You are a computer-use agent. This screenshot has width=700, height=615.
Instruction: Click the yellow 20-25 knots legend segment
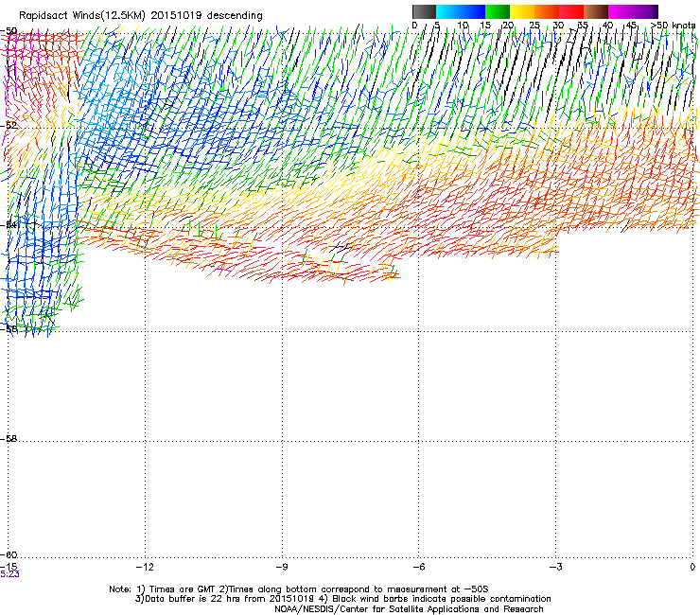coord(522,11)
